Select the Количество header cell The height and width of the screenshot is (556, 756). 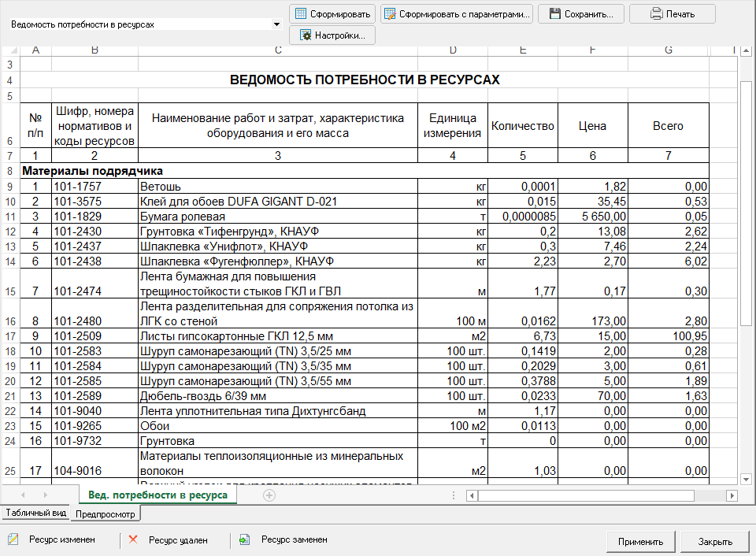click(x=523, y=125)
